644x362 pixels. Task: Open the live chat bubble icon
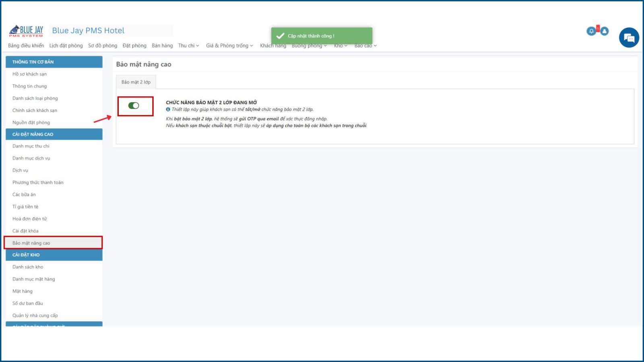pos(629,38)
